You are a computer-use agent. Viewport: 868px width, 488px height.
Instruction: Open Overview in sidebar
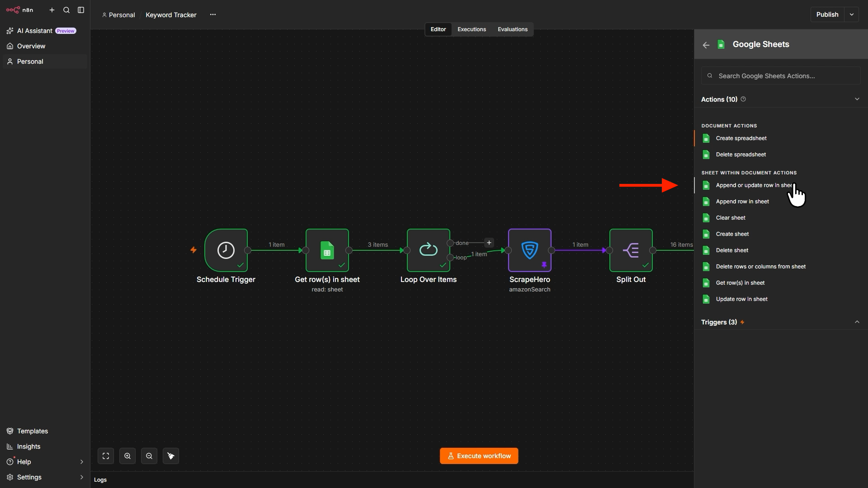point(45,46)
